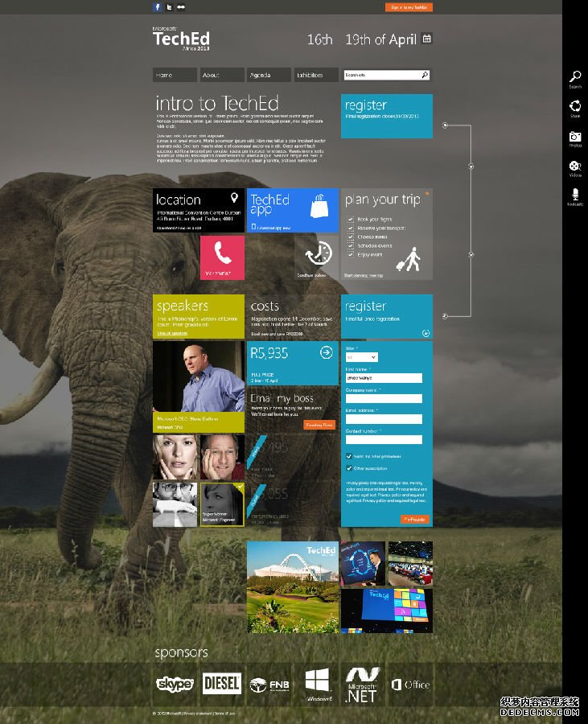Visit the Twitter icon in top bar

169,7
